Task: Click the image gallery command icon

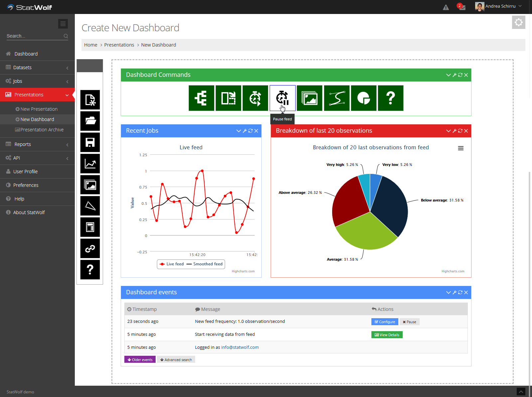Action: pyautogui.click(x=310, y=98)
